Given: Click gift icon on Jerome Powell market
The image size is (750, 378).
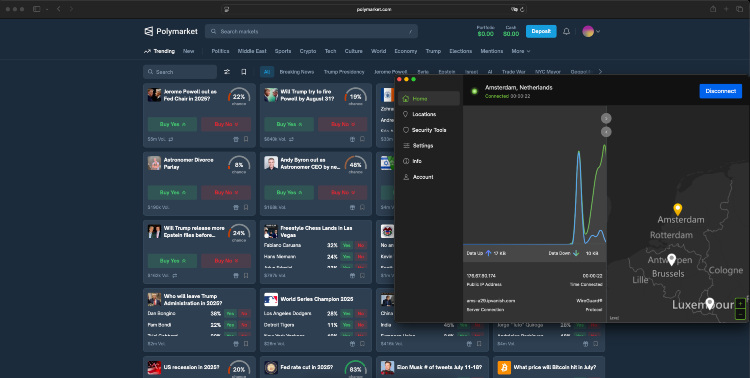Looking at the screenshot, I should click(x=236, y=139).
